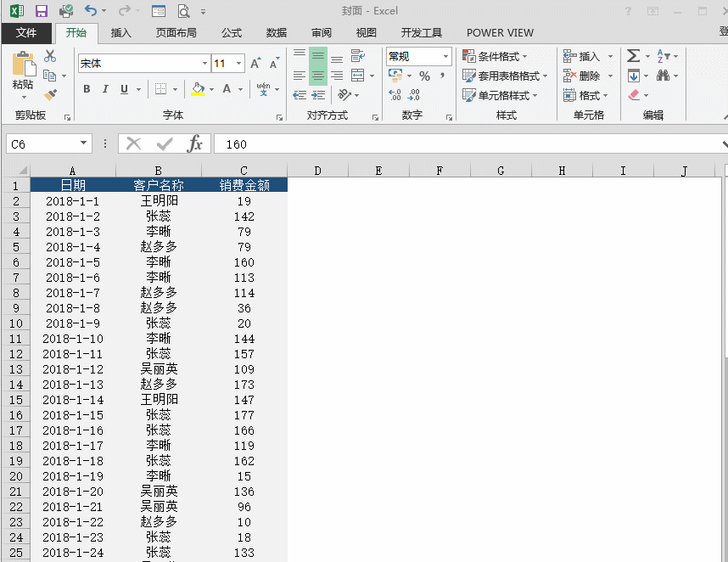Click the Insert Function fx icon
728x562 pixels.
[195, 143]
